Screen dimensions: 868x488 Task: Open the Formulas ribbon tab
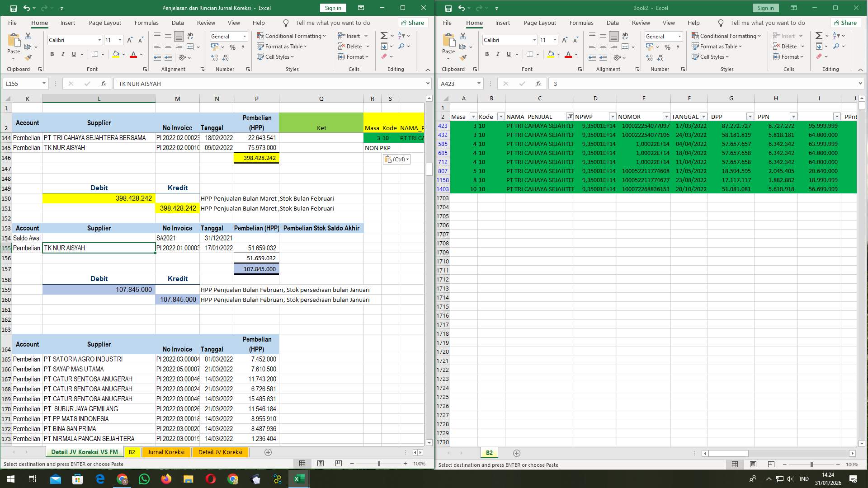click(x=146, y=23)
